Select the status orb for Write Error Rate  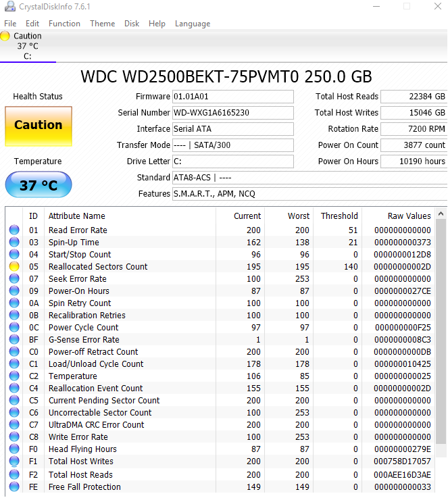(x=14, y=436)
